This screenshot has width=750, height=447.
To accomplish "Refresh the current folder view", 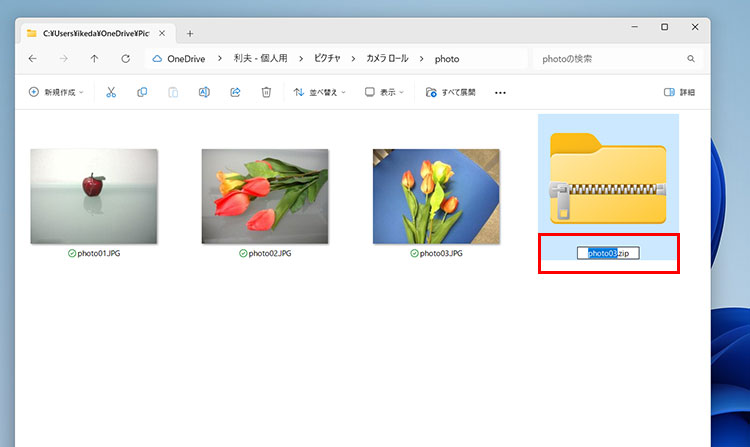I will [x=125, y=59].
